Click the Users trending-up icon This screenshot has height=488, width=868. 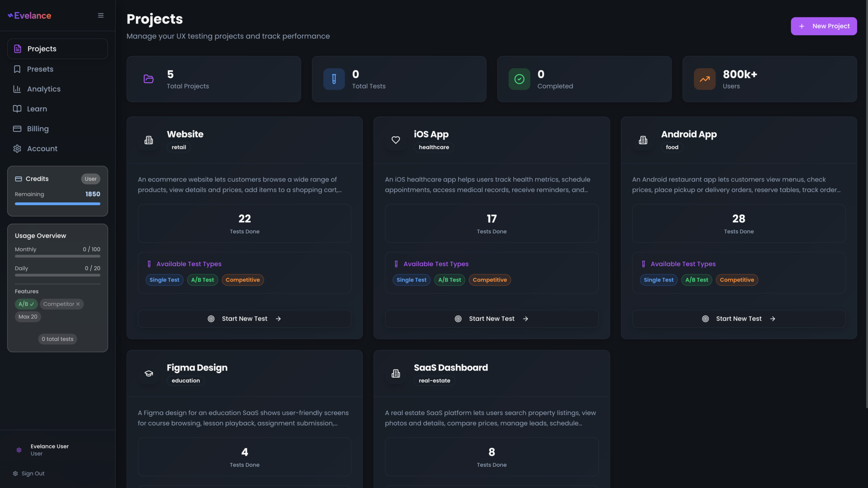coord(704,79)
